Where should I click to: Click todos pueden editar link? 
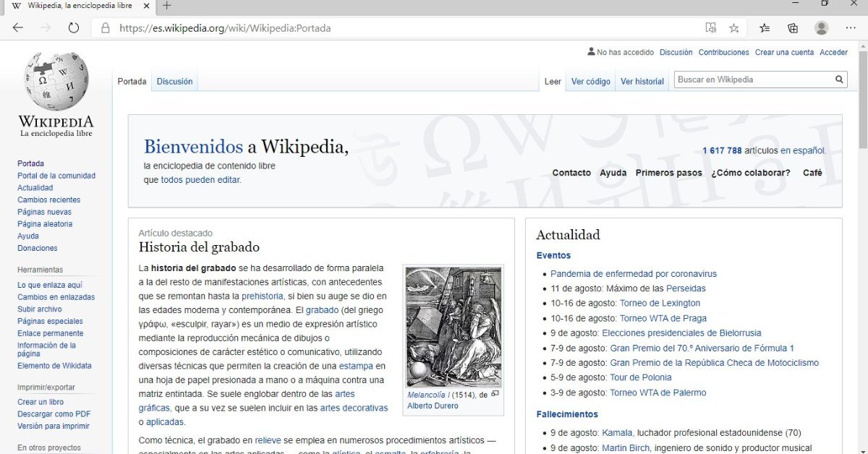[x=200, y=180]
